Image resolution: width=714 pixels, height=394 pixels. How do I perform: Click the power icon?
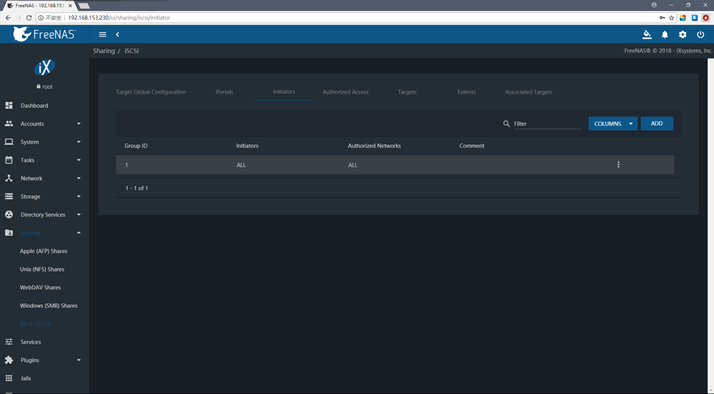coord(700,35)
